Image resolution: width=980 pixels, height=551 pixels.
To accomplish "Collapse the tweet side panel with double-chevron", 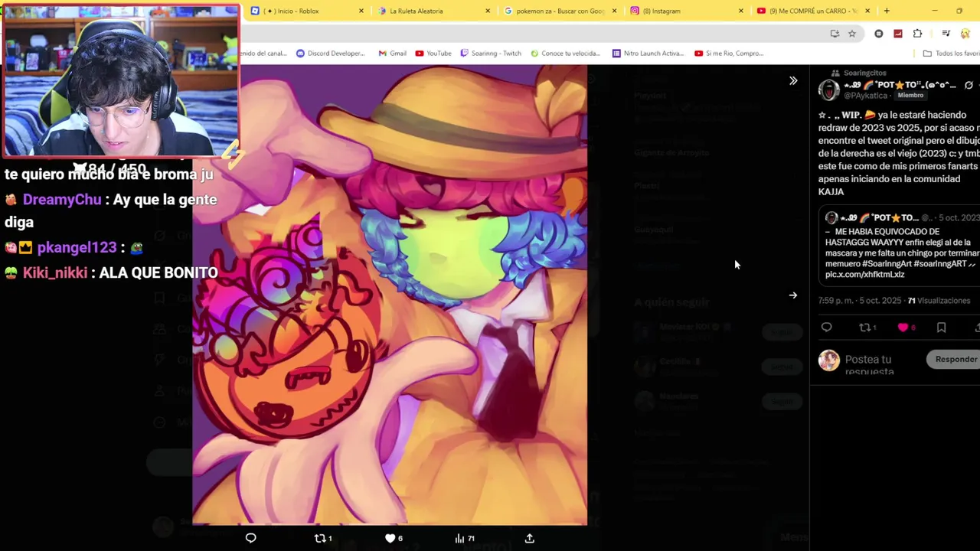I will tap(793, 80).
